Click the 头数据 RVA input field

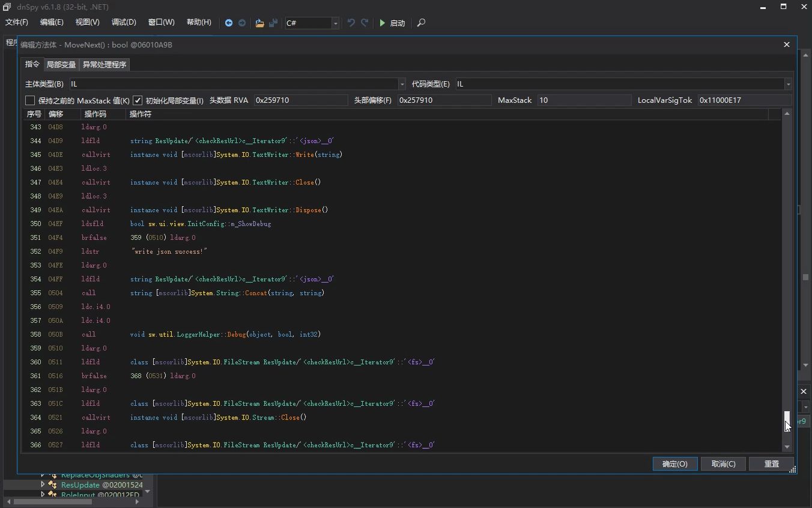click(301, 100)
